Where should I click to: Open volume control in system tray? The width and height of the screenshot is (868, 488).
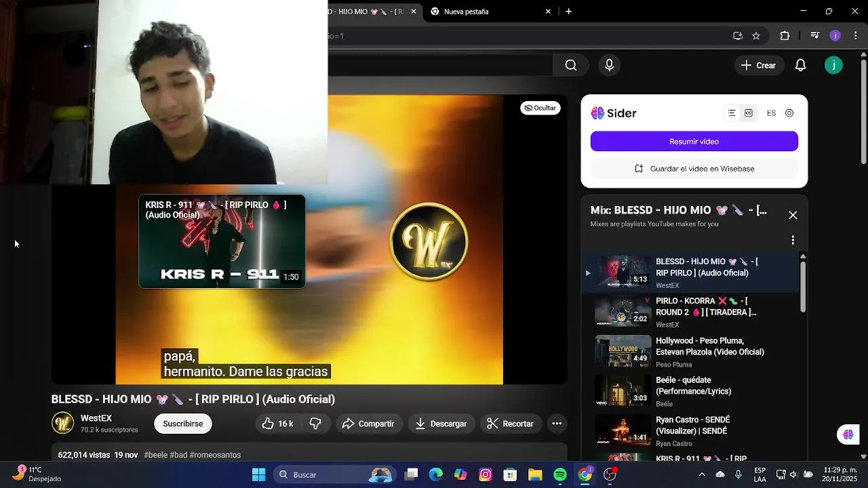793,474
